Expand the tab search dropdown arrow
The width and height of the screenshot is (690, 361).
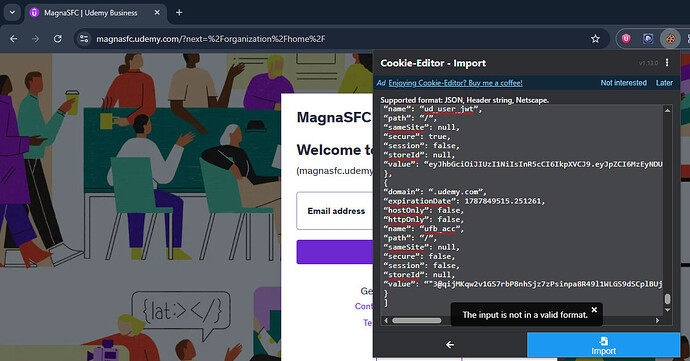[12, 12]
